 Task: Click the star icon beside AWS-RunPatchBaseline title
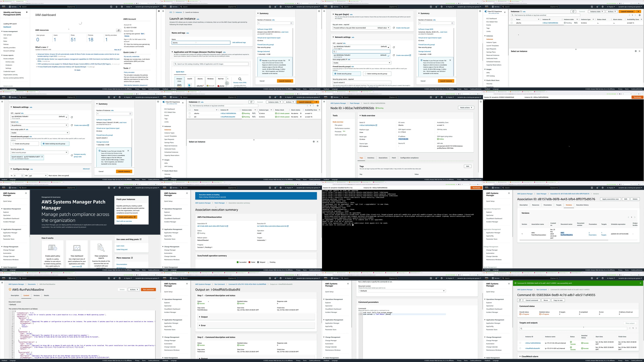tap(10, 290)
